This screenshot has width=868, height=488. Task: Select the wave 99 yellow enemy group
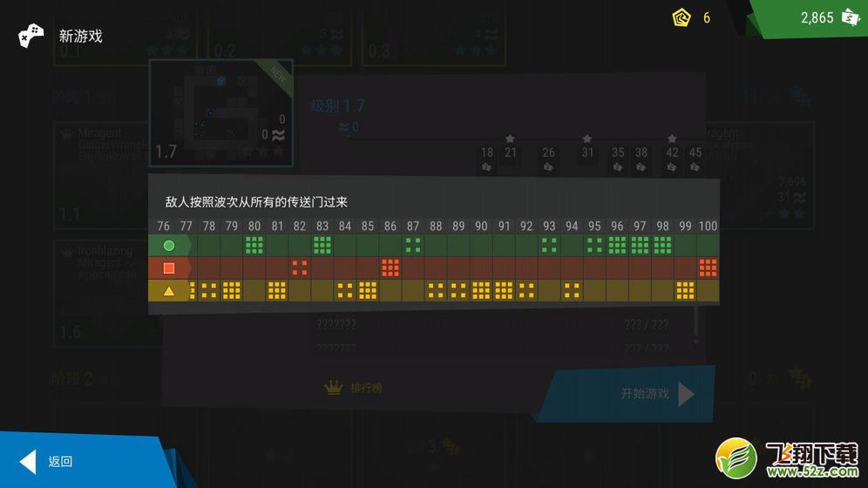point(685,291)
